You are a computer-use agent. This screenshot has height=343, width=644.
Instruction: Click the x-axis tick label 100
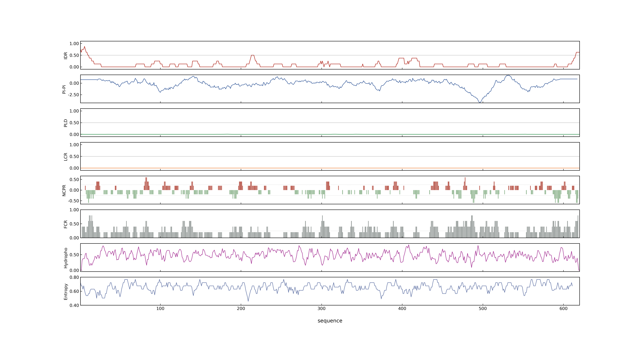coord(160,309)
